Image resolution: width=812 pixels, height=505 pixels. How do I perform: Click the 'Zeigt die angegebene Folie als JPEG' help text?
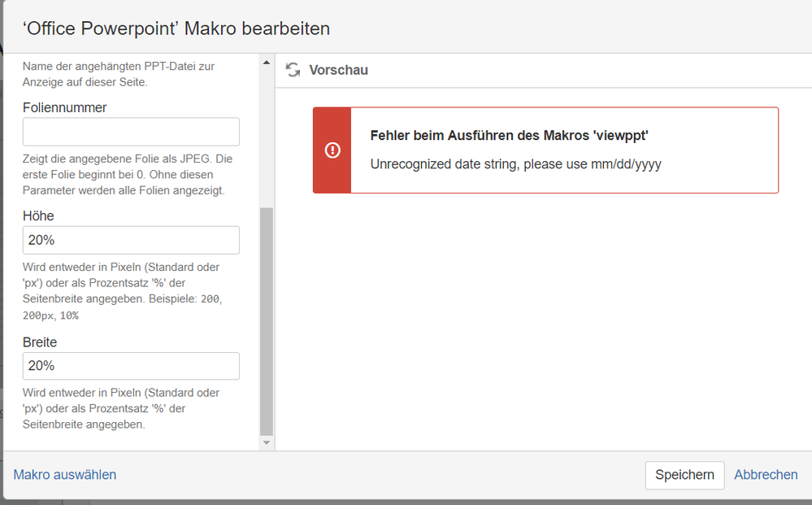pyautogui.click(x=128, y=175)
